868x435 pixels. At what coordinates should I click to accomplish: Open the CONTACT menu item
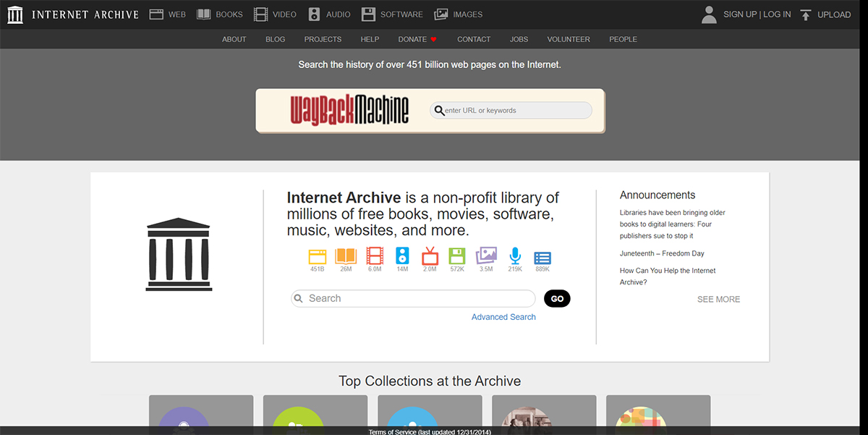point(474,39)
